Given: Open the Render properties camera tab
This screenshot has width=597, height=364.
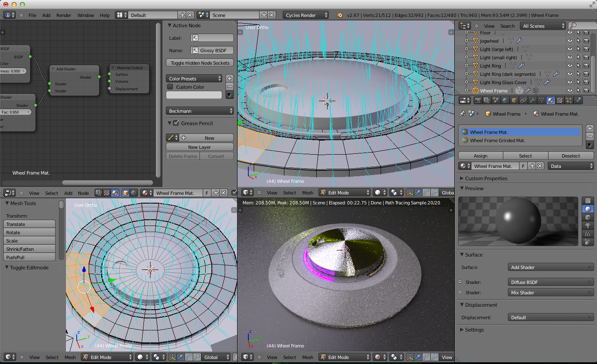Looking at the screenshot, I should (478, 100).
